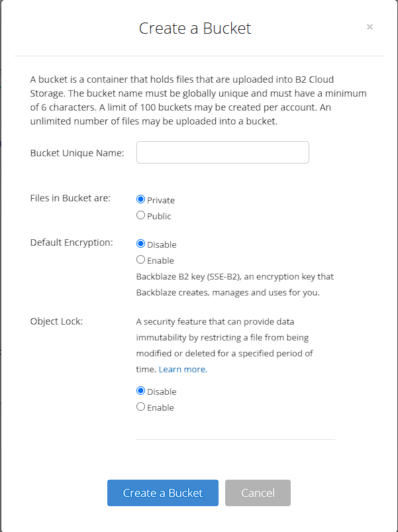This screenshot has height=532, width=398.
Task: Click the Object Lock data immutability description
Action: 224,345
